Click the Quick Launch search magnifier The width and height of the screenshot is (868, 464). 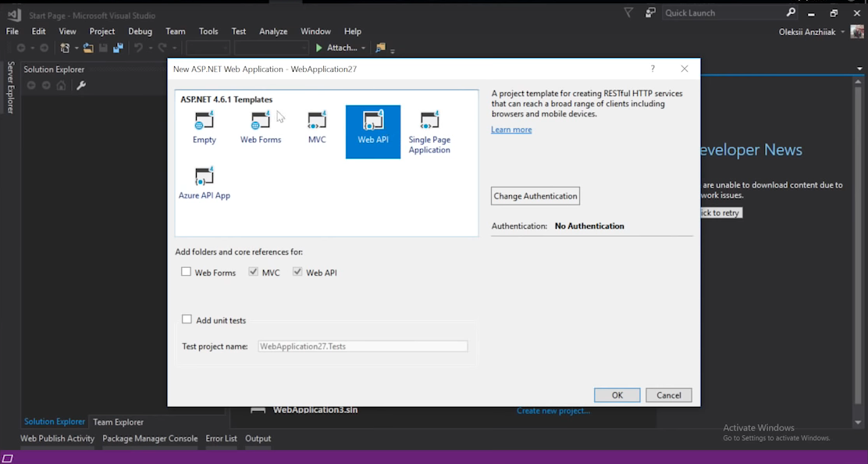[x=791, y=12]
